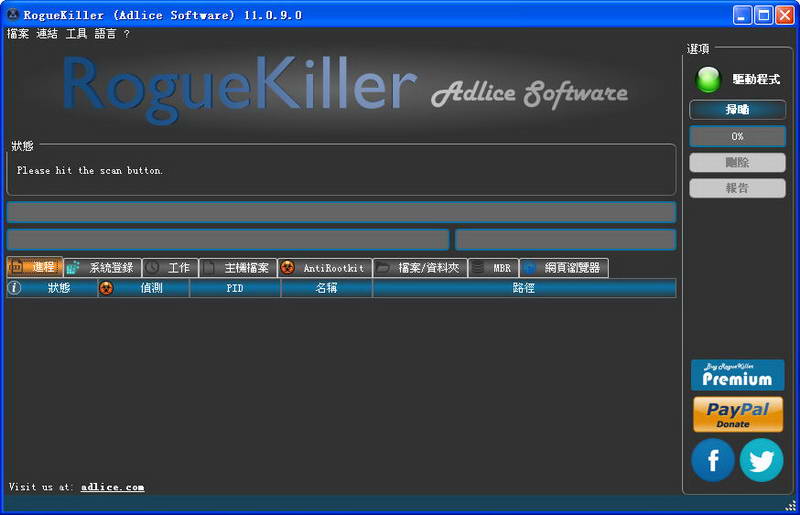800x515 pixels.
Task: Click the RogueKiller Premium badge
Action: (737, 375)
